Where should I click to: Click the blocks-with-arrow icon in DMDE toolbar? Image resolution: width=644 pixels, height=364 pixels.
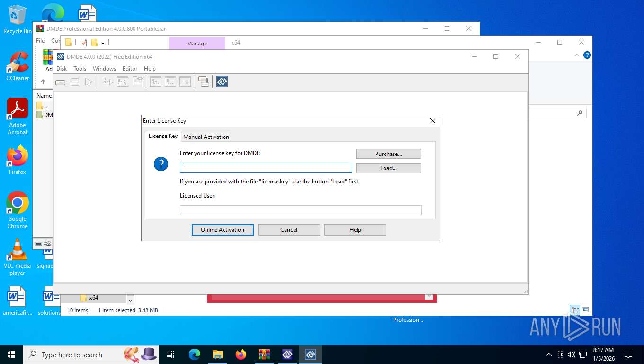click(108, 82)
